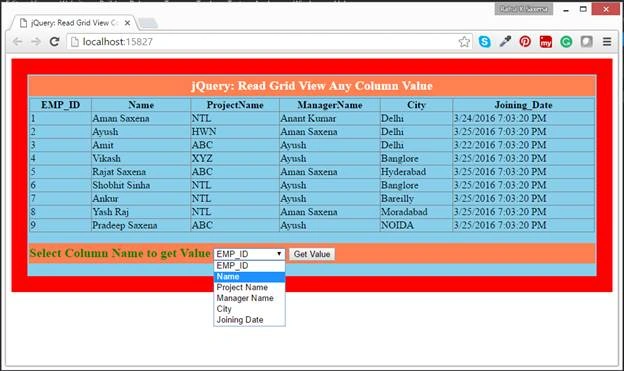Choose Joining Date option in dropdown list
624x371 pixels.
point(249,320)
